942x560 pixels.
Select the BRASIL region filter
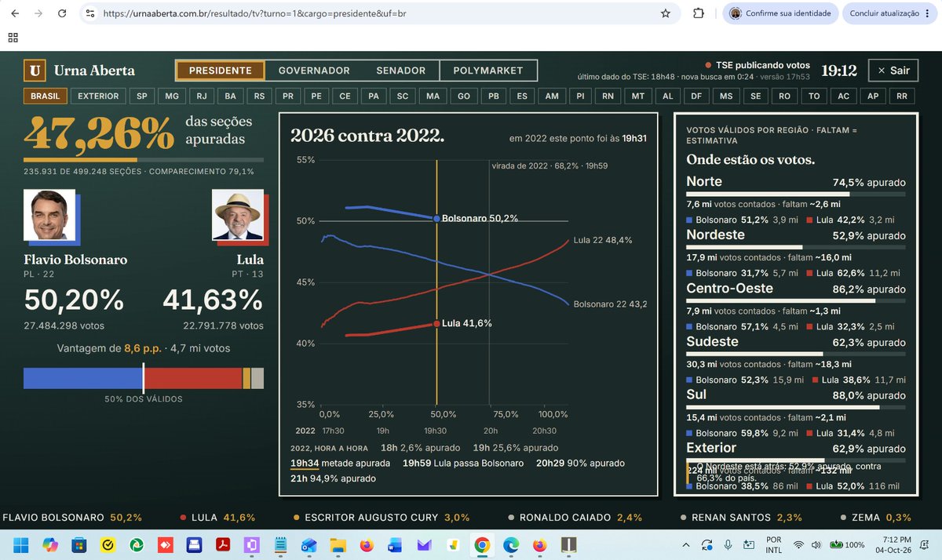(x=45, y=96)
